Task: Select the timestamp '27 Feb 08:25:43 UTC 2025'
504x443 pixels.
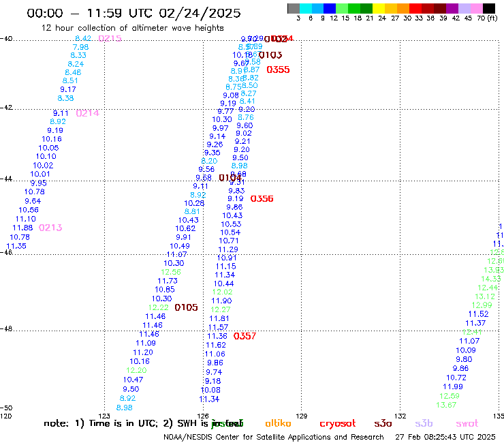Action: tap(445, 437)
